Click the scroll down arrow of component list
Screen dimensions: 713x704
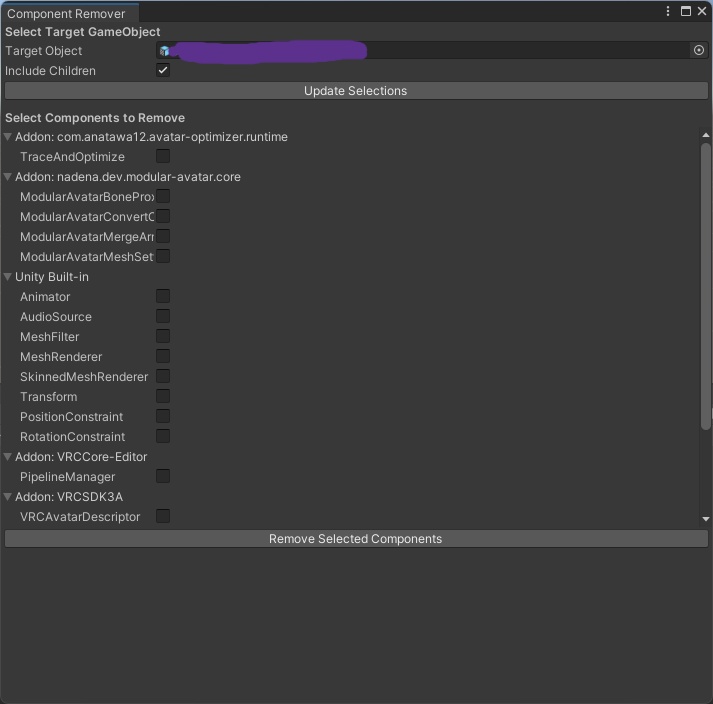pyautogui.click(x=706, y=519)
